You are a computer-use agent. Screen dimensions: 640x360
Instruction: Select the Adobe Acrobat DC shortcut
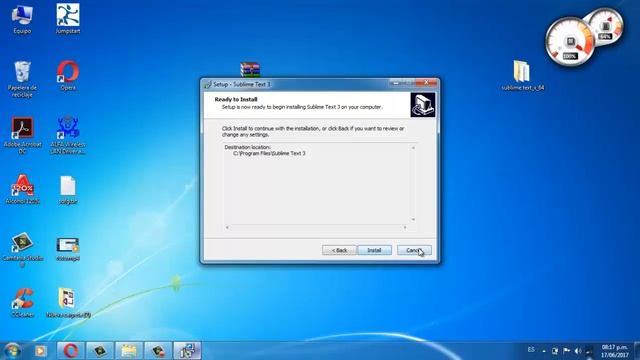click(x=22, y=136)
